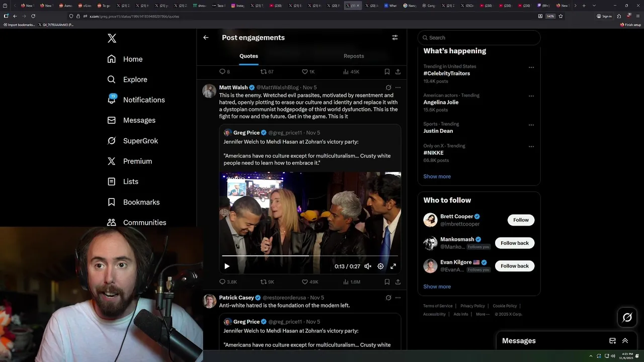
Task: Reload the page in browser
Action: pyautogui.click(x=33, y=16)
